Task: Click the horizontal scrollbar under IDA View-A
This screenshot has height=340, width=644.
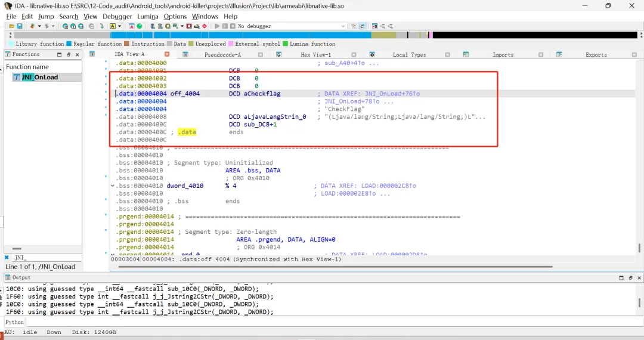Action: coord(335,267)
